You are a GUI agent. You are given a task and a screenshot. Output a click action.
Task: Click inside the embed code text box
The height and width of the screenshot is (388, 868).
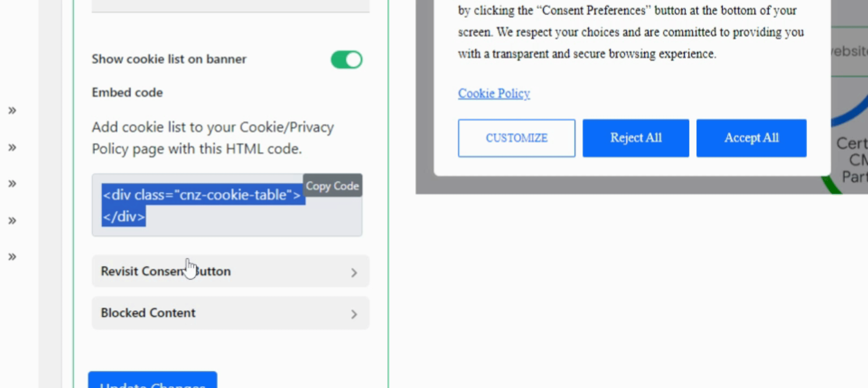227,205
